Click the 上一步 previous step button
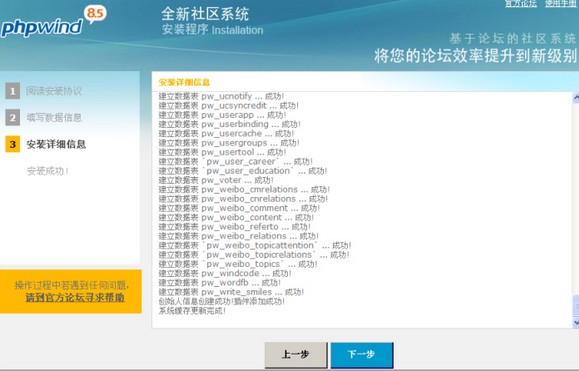The width and height of the screenshot is (579, 371). 296,355
